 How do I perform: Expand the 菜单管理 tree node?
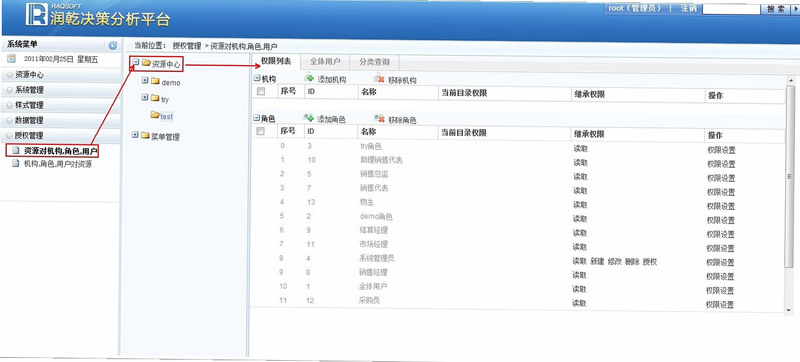pos(135,135)
